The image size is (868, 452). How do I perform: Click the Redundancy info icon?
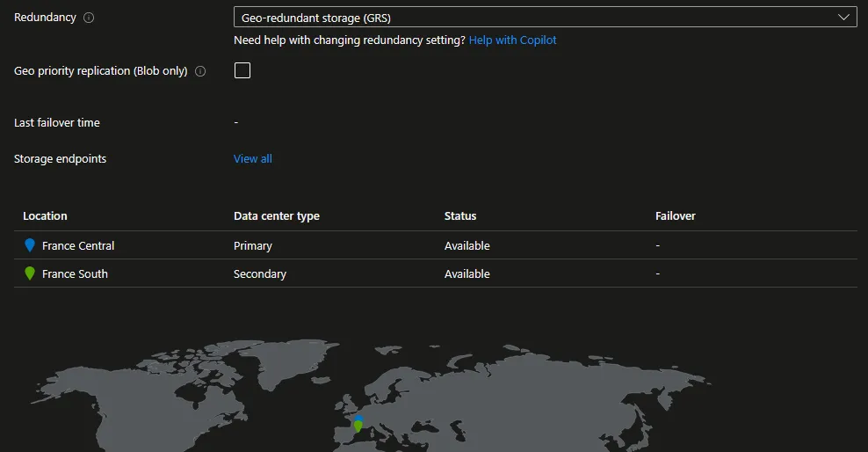pos(89,18)
